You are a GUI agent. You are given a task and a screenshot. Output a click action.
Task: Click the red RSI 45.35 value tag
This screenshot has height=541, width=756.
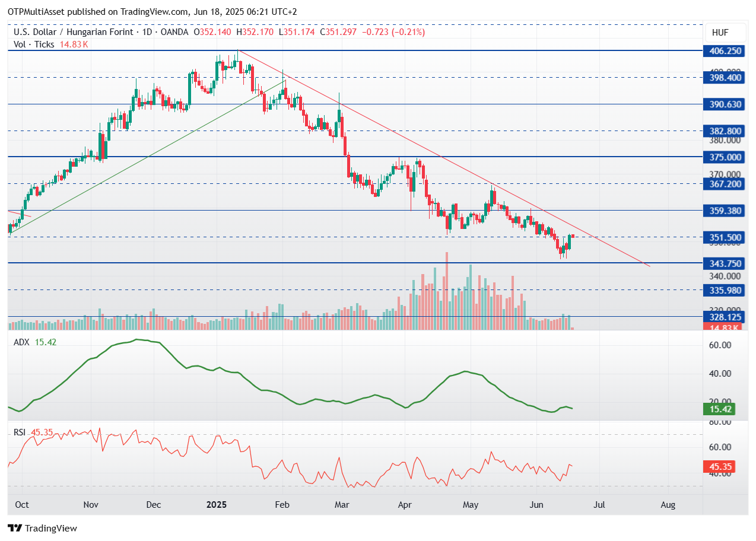point(720,467)
